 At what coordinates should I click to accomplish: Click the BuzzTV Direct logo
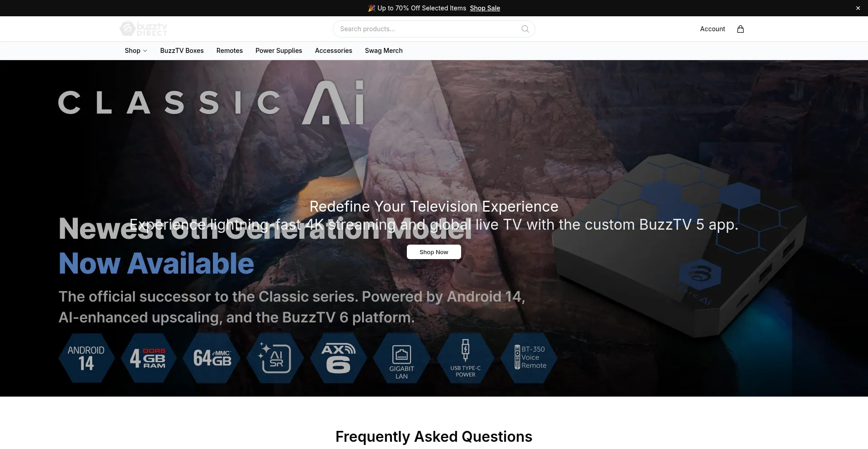click(x=143, y=29)
